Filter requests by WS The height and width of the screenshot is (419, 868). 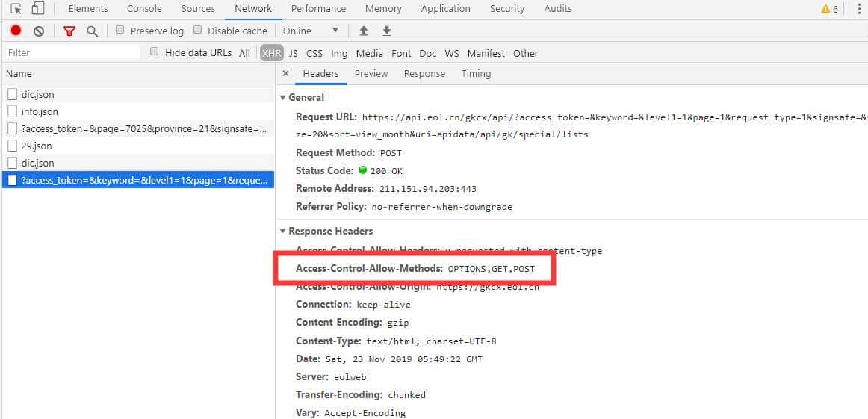[452, 53]
